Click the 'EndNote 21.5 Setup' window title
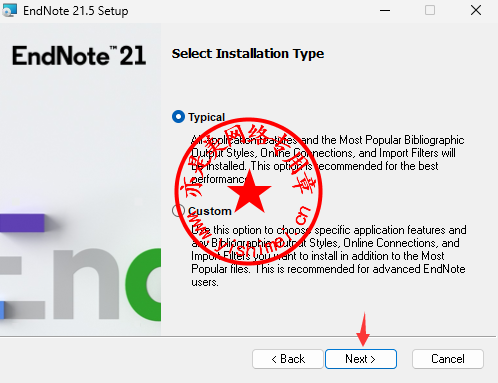This screenshot has height=383, width=498. pos(76,11)
